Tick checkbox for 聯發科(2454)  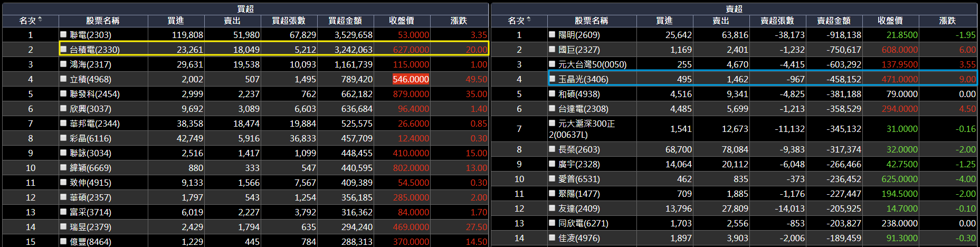[x=63, y=94]
